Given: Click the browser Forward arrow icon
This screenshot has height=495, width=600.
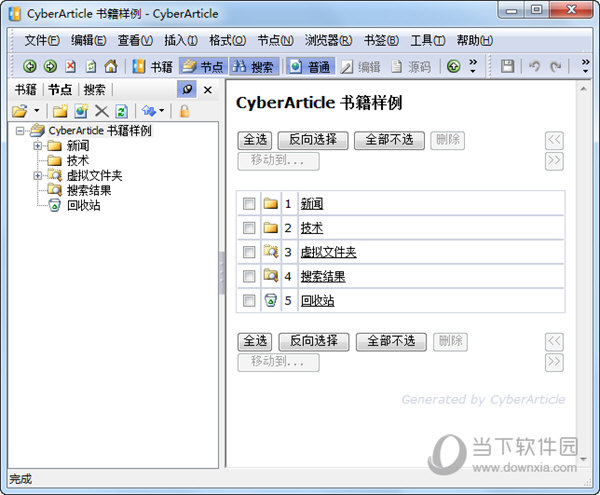Looking at the screenshot, I should pyautogui.click(x=50, y=67).
